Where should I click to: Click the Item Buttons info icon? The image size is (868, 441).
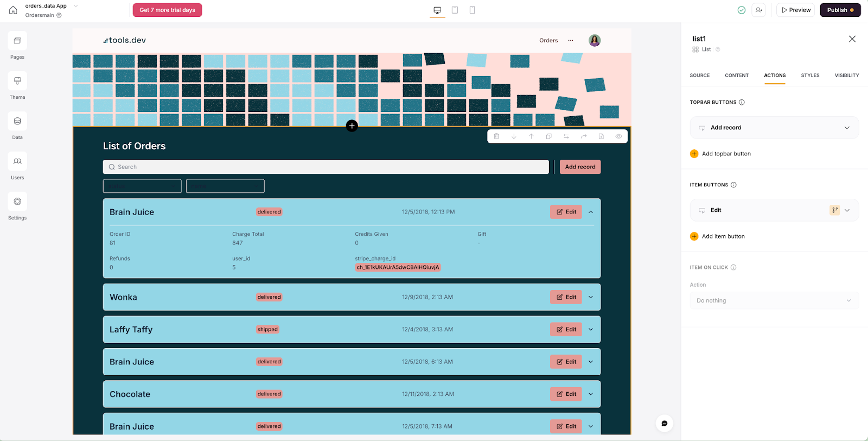point(733,185)
